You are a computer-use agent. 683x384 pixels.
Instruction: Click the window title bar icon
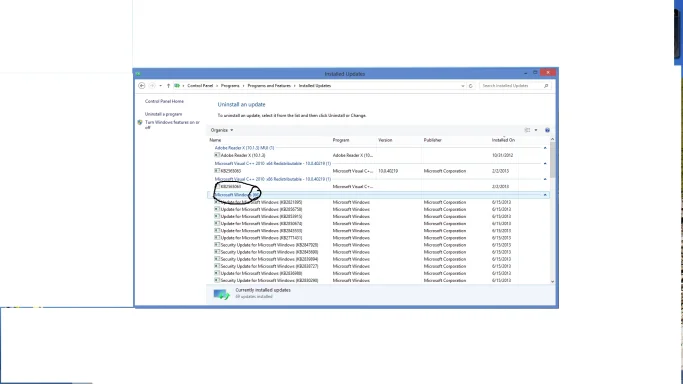coord(138,74)
